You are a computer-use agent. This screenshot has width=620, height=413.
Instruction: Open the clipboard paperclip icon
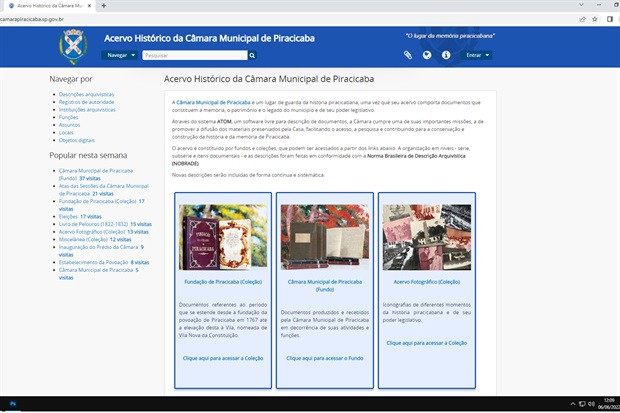pos(408,55)
